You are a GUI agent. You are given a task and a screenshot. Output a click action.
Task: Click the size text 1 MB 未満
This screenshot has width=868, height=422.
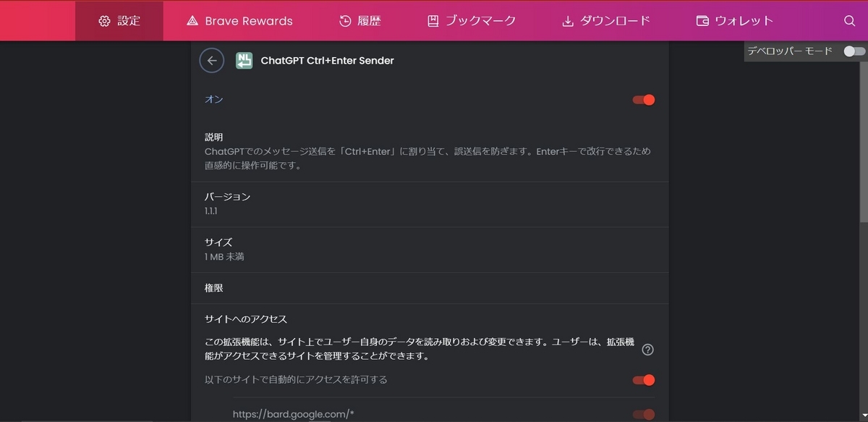tap(224, 256)
